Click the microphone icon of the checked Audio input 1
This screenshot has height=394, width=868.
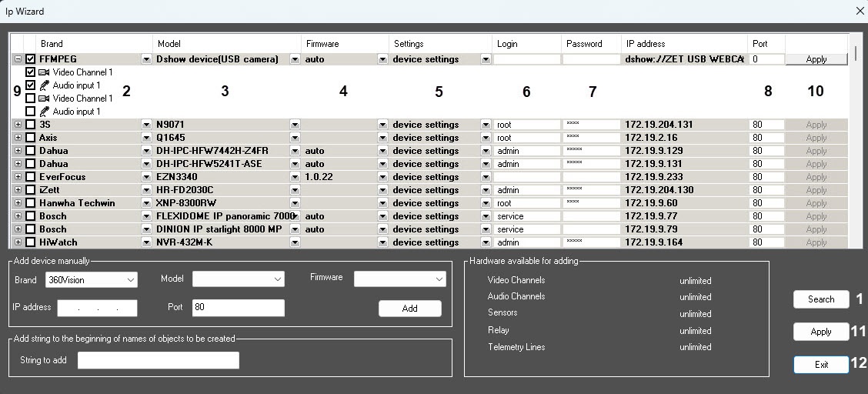pos(44,85)
